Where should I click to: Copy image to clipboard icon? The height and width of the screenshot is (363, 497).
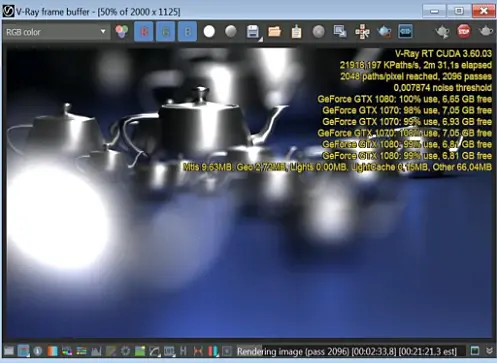(x=296, y=32)
